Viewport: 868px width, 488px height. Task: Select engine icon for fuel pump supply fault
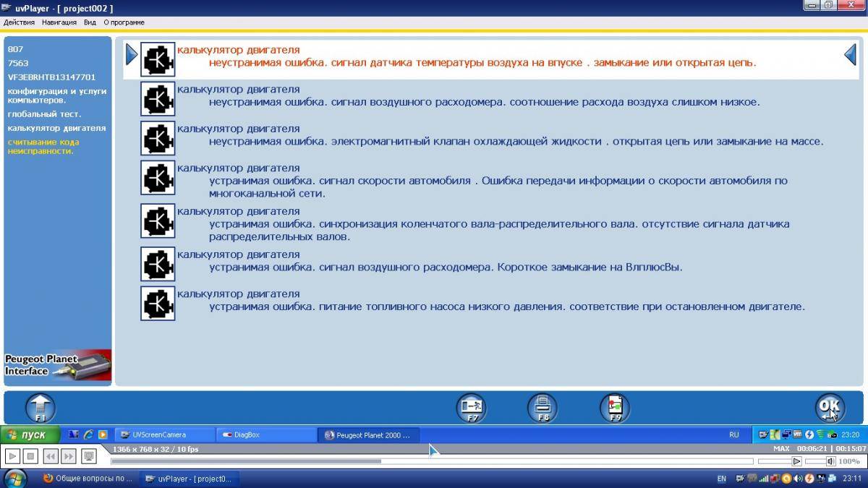pyautogui.click(x=158, y=304)
